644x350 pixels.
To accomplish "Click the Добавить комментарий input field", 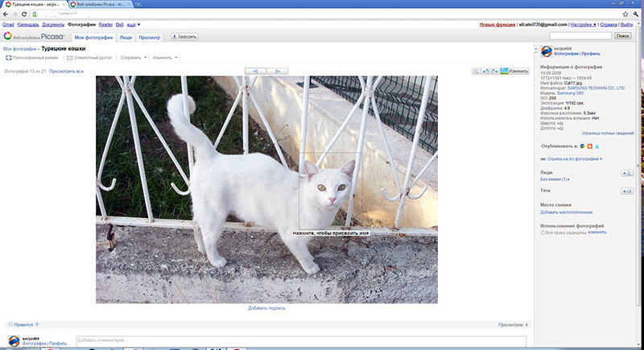I will [x=301, y=341].
